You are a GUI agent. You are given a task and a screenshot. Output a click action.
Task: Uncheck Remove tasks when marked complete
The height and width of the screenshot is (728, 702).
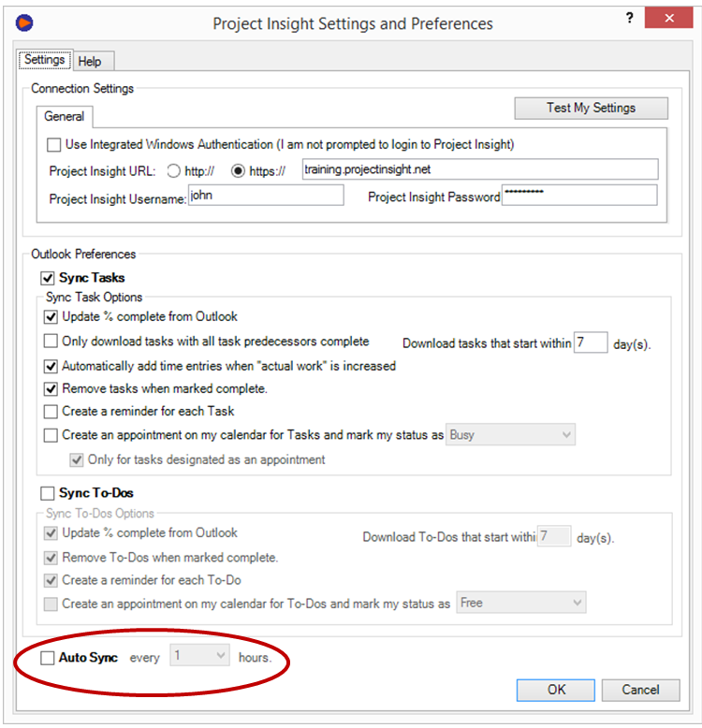click(51, 388)
